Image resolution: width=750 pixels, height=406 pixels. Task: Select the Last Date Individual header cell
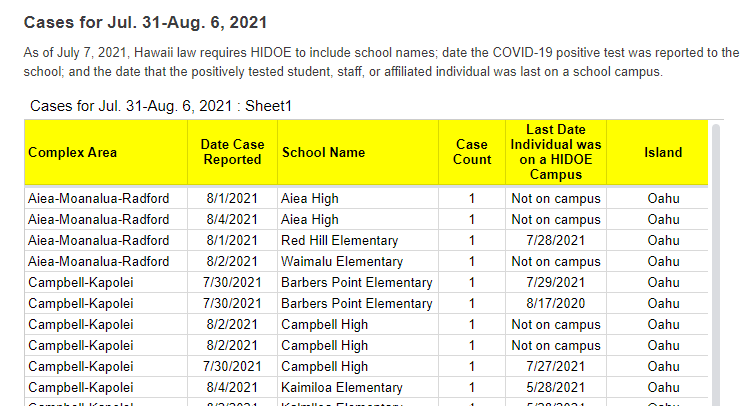point(556,152)
